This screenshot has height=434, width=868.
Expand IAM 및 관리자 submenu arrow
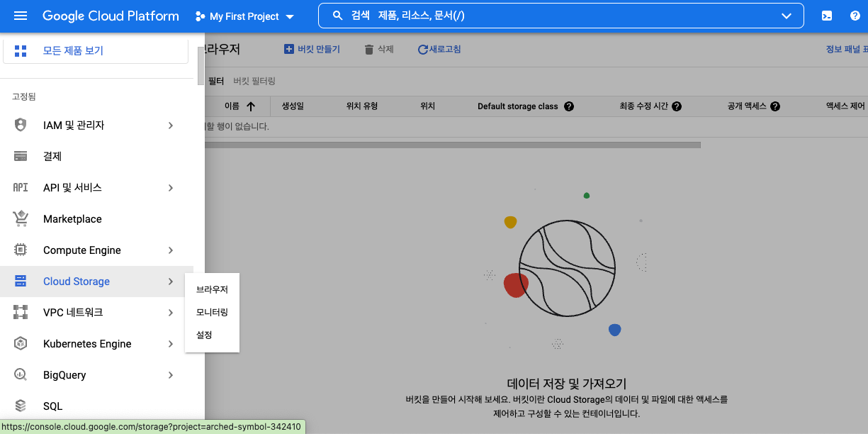[x=171, y=125]
